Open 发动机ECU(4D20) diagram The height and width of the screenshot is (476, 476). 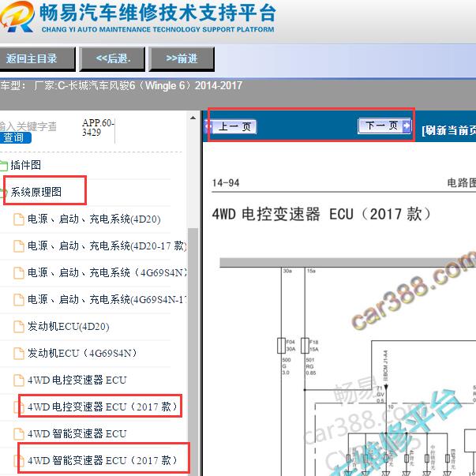click(69, 326)
